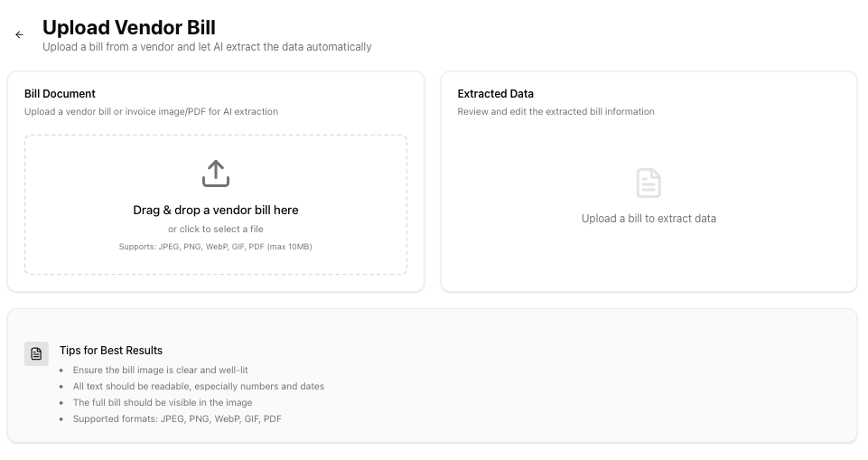
Task: Click the "Extracted Data" card heading
Action: [495, 94]
